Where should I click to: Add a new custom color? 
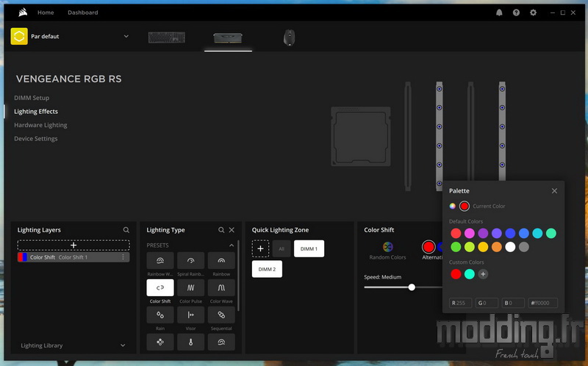[483, 274]
